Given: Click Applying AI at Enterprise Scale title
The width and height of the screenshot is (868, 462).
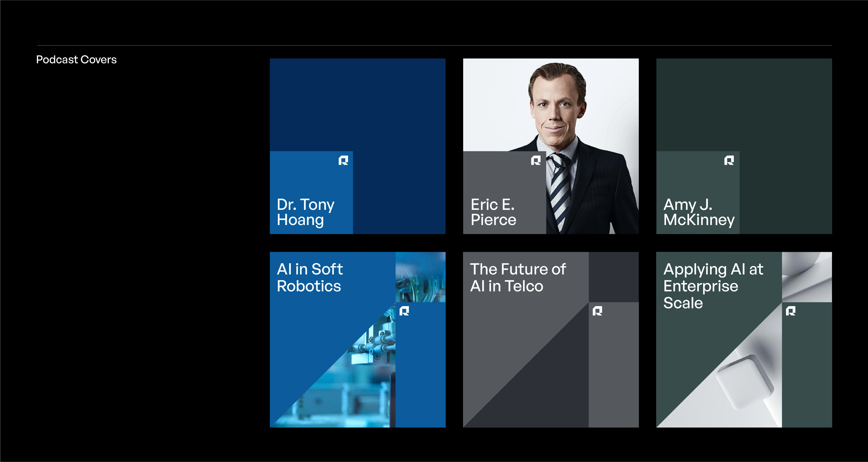Looking at the screenshot, I should (x=713, y=286).
